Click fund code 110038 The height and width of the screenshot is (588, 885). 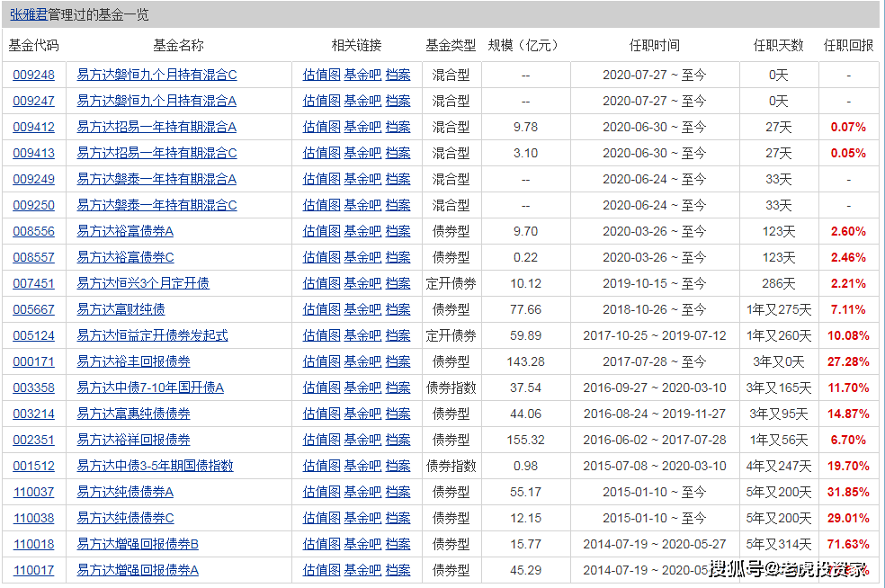[33, 518]
